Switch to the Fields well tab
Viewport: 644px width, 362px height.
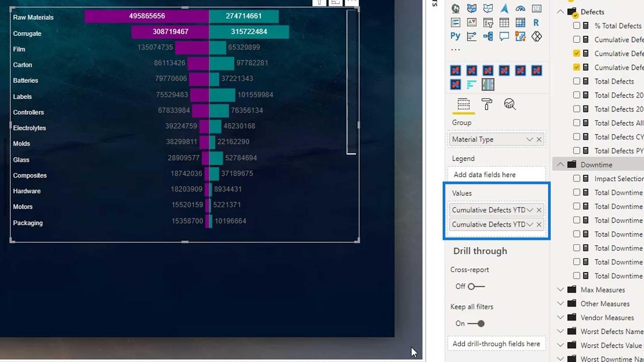coord(464,104)
